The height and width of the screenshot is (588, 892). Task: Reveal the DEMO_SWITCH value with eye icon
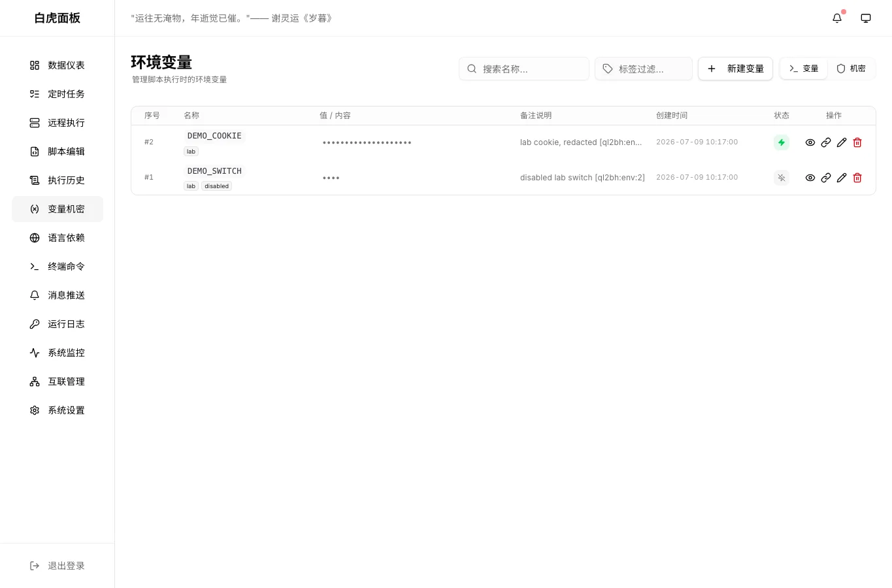(810, 178)
